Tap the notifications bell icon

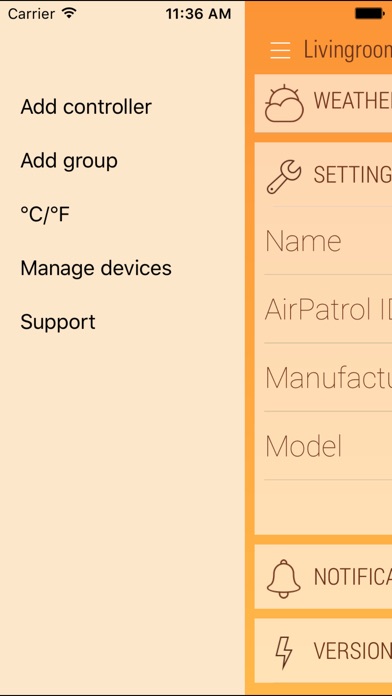pos(284,578)
